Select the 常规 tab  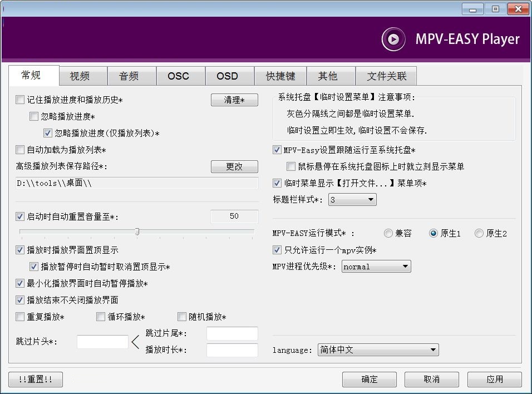(33, 75)
